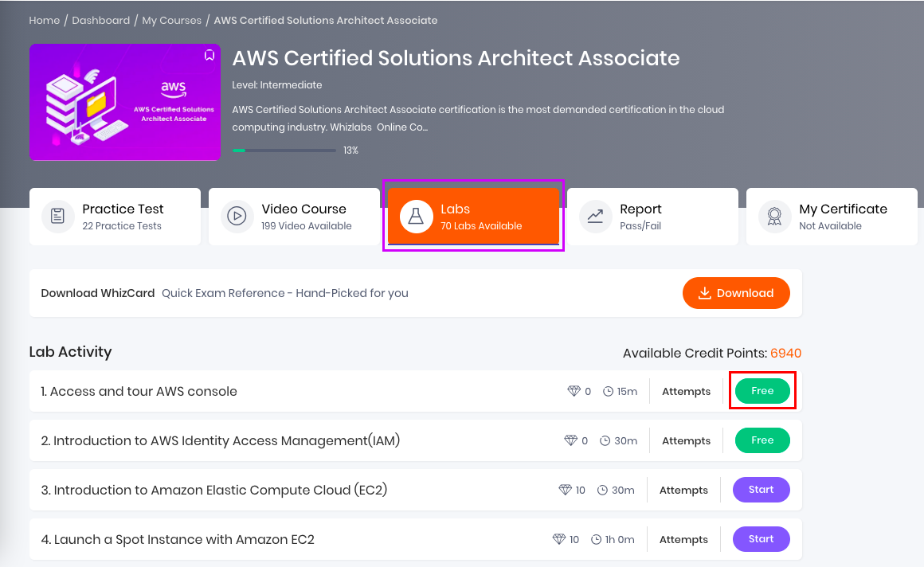Open the Report Pass/Fail tab
The image size is (924, 567).
click(652, 217)
